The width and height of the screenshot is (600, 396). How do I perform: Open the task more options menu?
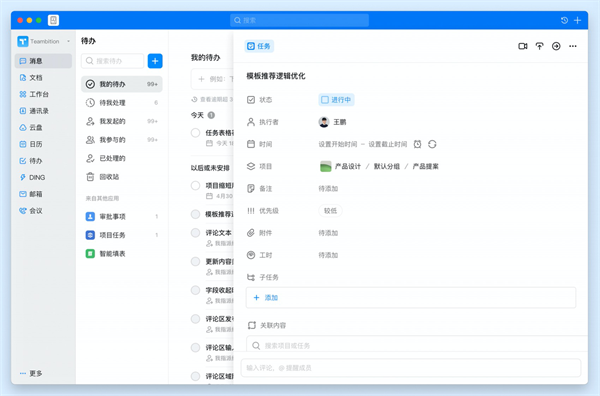point(573,46)
